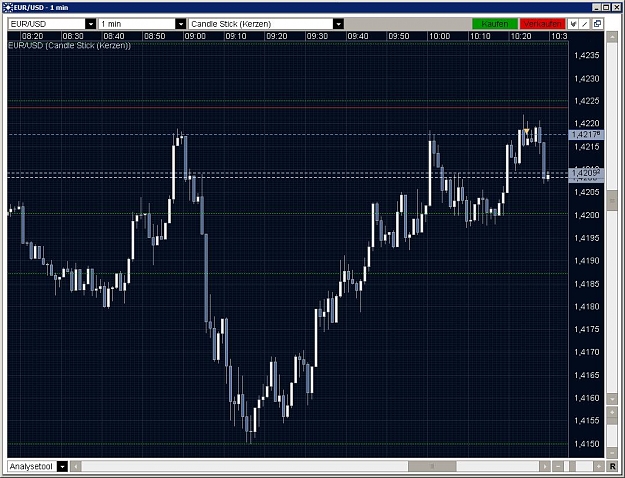Click the horizontal scrollbar right arrow

point(544,466)
